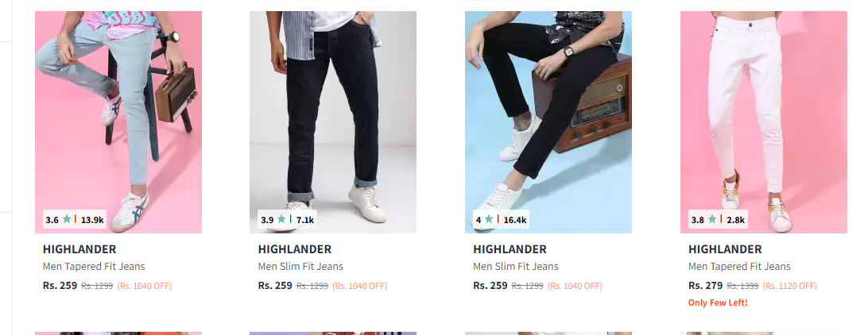
Task: Open the light blue tapered jeans product image
Action: point(118,122)
